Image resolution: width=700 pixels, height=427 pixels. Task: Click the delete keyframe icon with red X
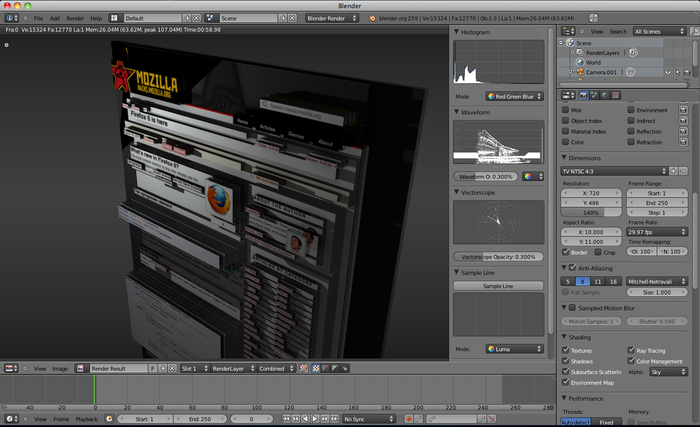(492, 419)
